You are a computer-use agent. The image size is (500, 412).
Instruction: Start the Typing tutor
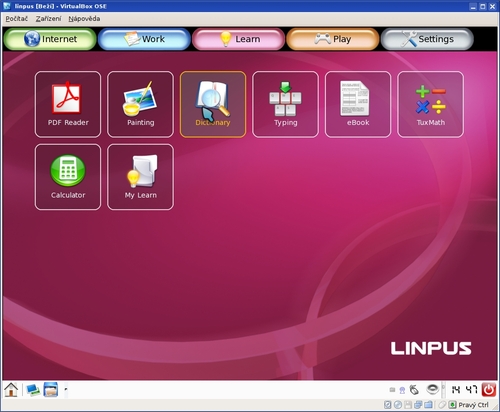coord(285,104)
